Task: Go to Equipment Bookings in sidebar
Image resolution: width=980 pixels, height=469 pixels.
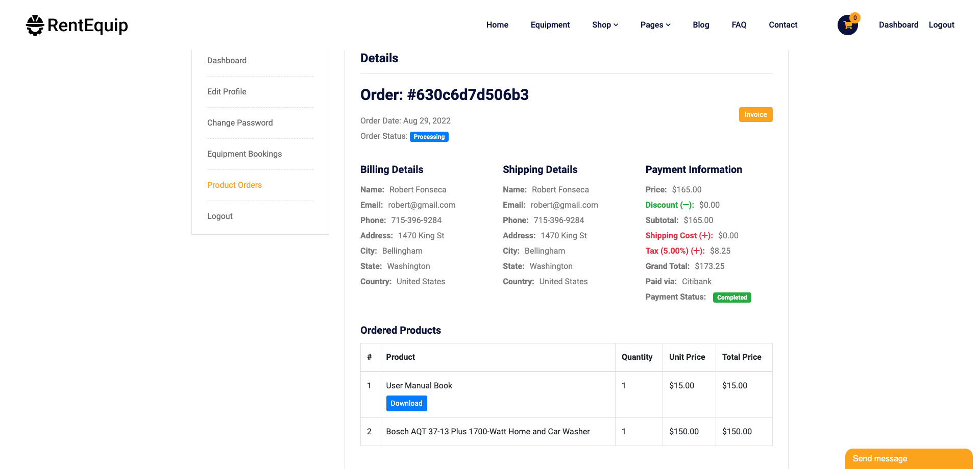Action: point(244,154)
